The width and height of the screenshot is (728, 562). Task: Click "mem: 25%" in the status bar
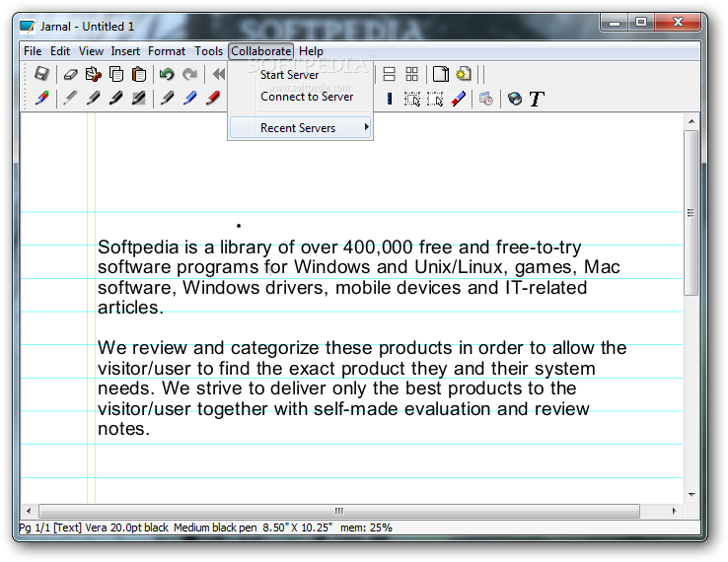[366, 527]
